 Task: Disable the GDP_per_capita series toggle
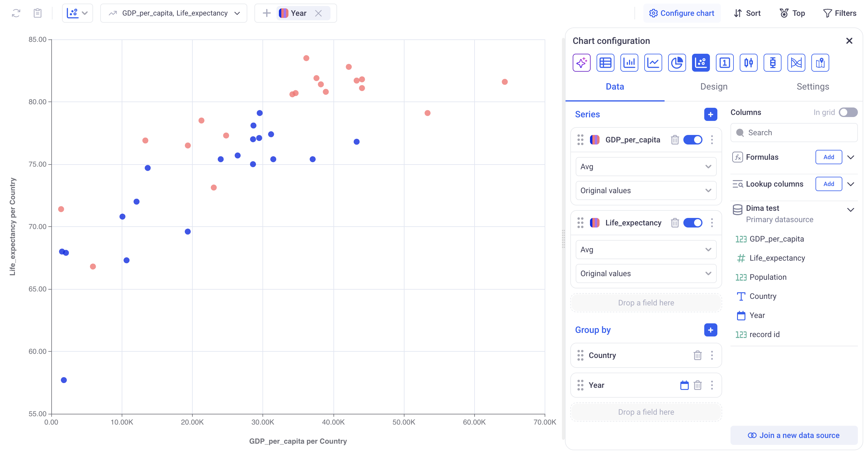pos(693,140)
